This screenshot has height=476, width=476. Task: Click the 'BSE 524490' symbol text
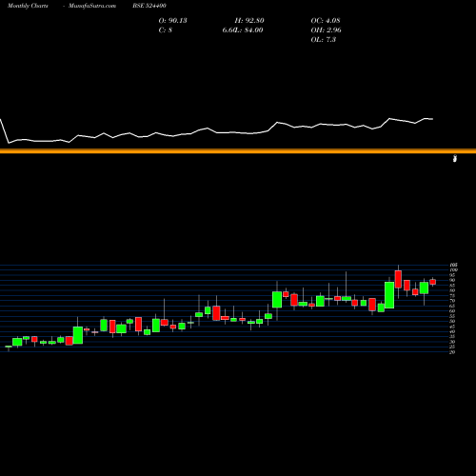click(x=149, y=6)
